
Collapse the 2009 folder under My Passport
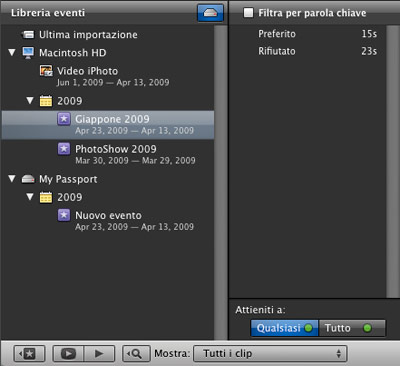click(30, 197)
